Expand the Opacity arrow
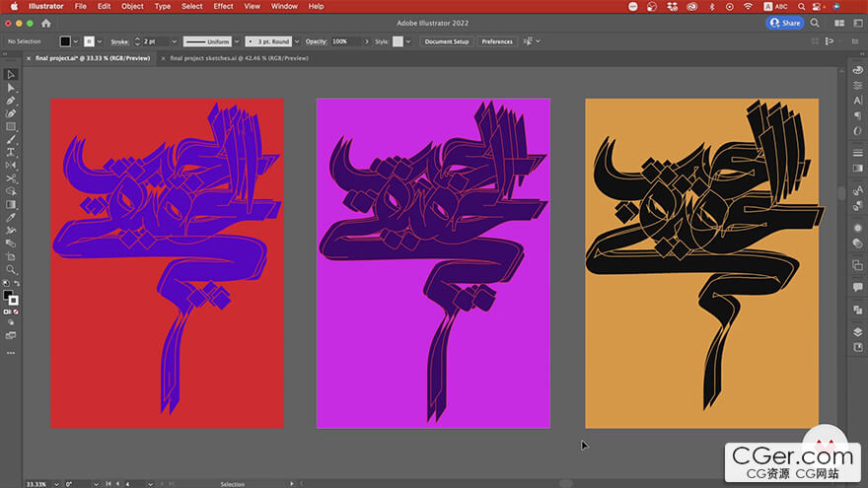Image resolution: width=868 pixels, height=488 pixels. tap(367, 41)
